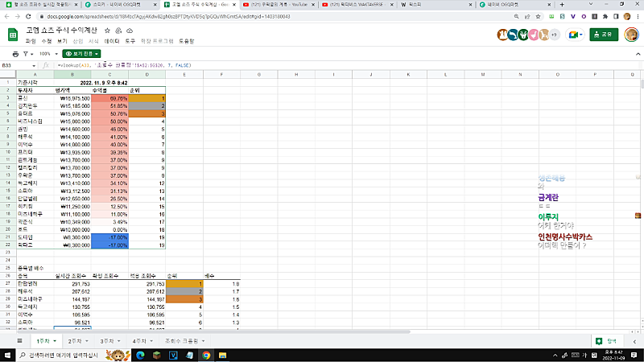The image size is (644, 362).
Task: Select the orange rank 1 cell in row 3
Action: [147, 98]
